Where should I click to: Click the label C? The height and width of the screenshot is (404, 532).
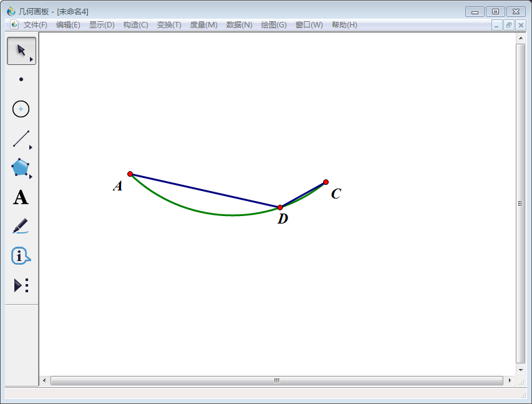click(336, 194)
